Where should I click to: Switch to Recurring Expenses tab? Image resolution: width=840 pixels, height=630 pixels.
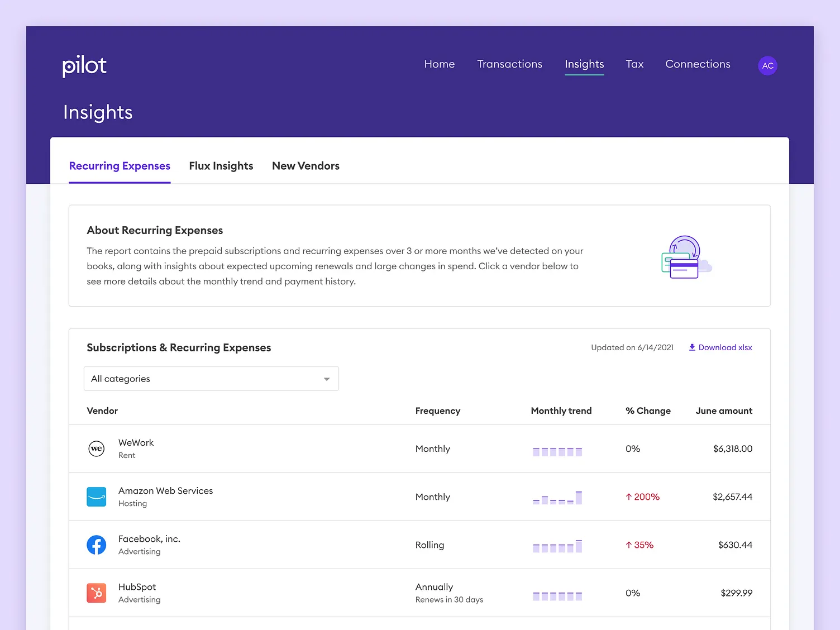120,166
